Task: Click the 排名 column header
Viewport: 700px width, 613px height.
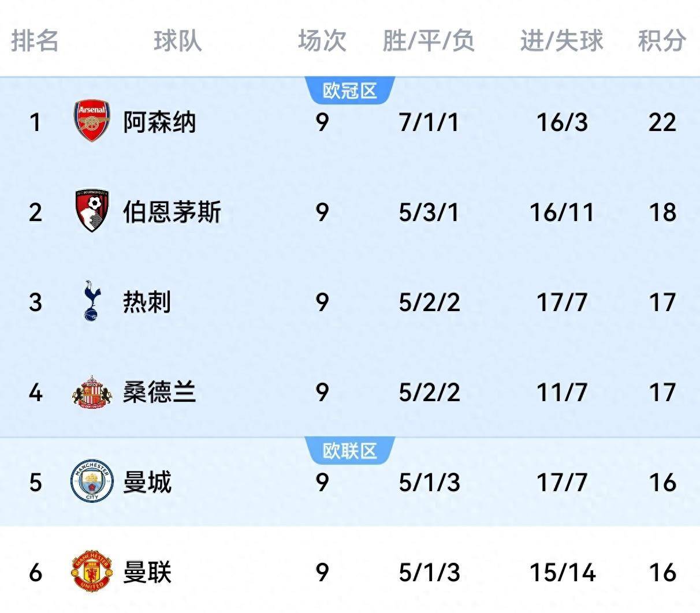Action: (x=35, y=41)
